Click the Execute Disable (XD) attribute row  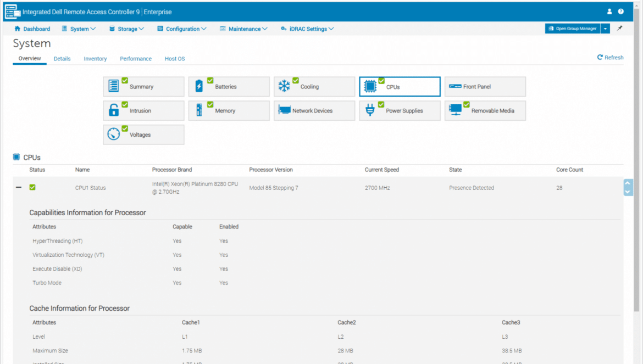pos(324,268)
